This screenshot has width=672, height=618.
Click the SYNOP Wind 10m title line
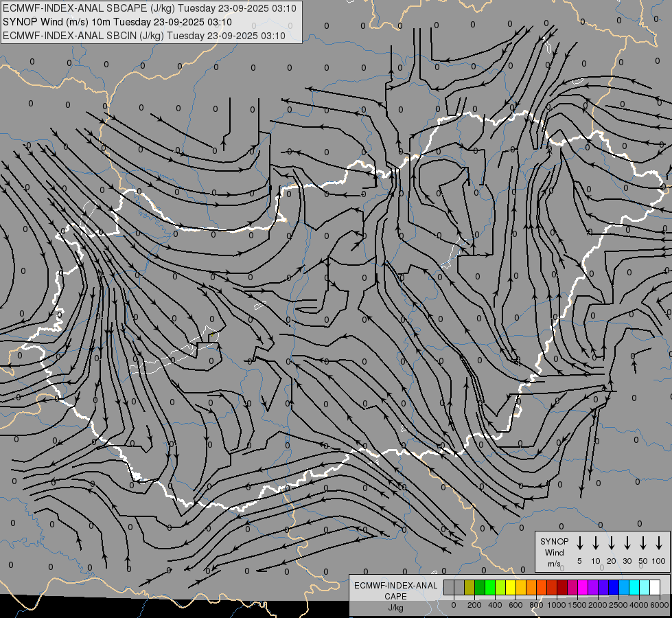click(117, 22)
